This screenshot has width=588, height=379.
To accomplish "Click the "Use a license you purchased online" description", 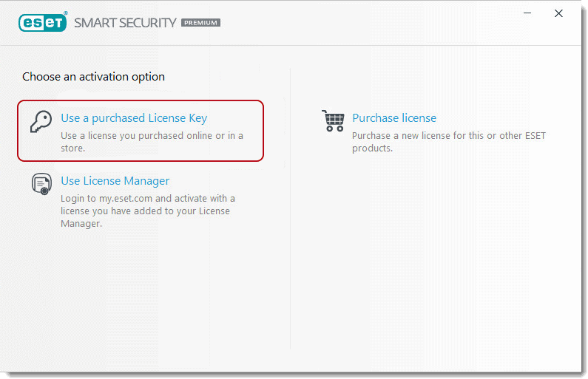I will click(x=152, y=142).
